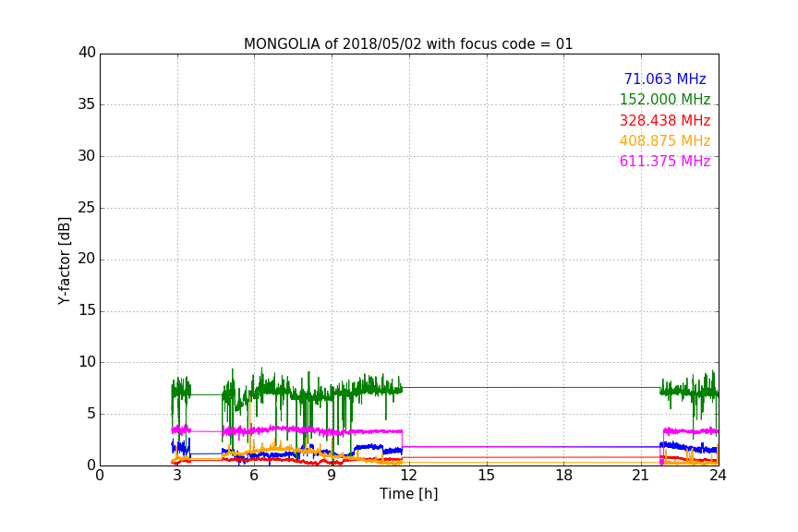Click the y-axis tick label 25

(x=87, y=208)
